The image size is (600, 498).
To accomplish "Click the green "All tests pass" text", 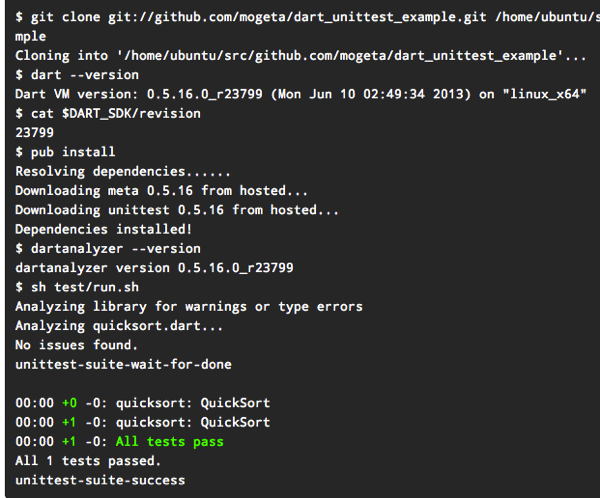I will (168, 441).
